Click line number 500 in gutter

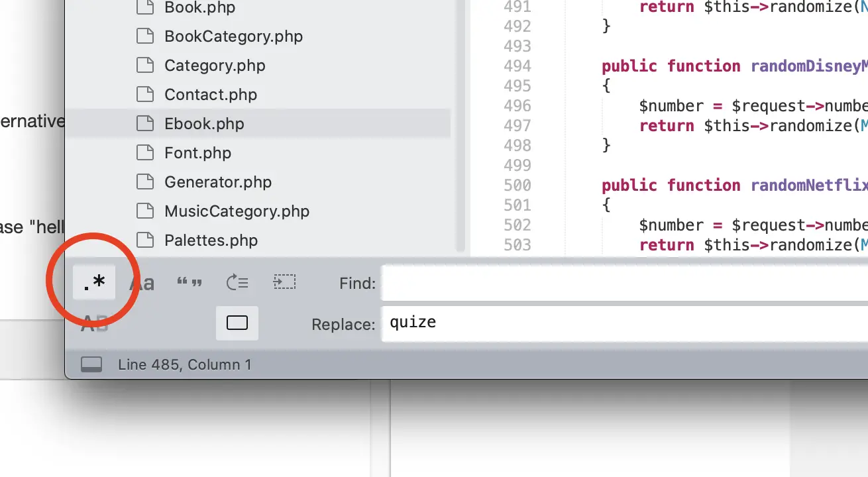tap(517, 185)
